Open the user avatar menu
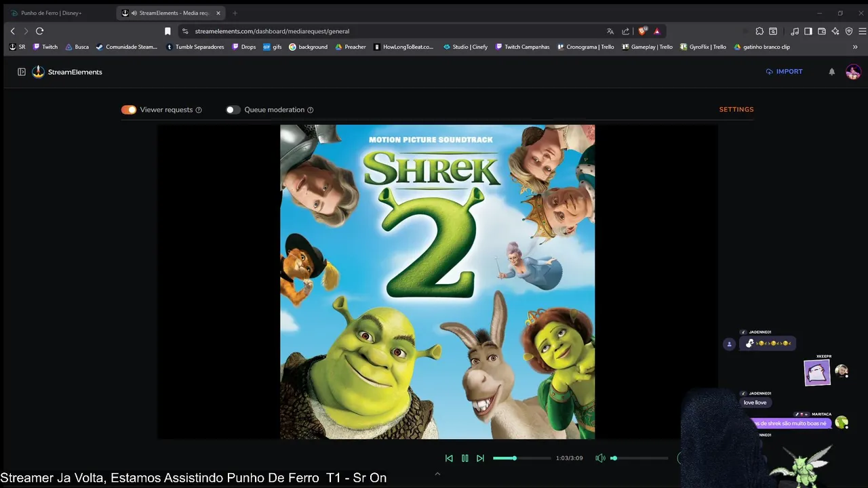 (x=853, y=72)
